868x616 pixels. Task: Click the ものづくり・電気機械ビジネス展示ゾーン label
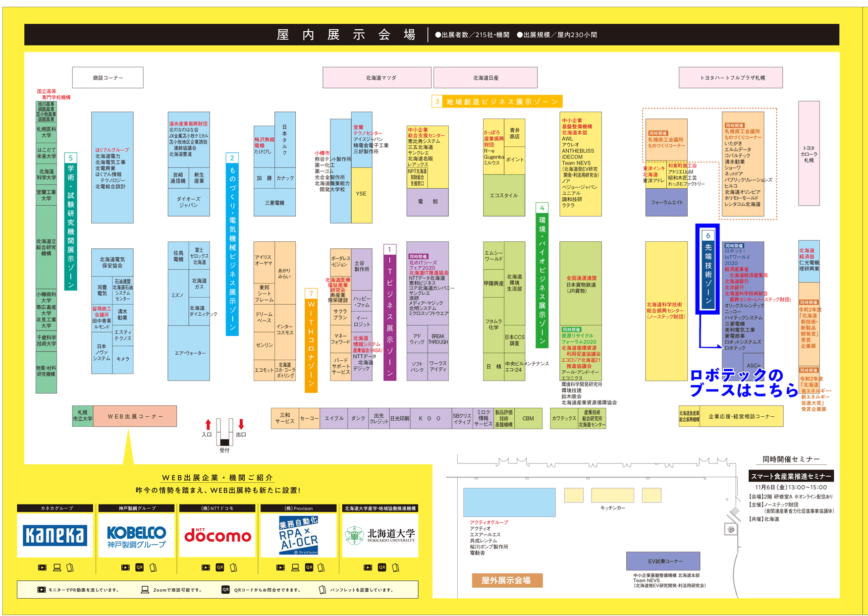click(x=232, y=244)
